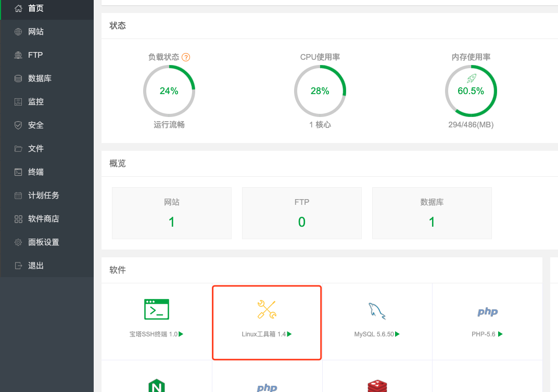Screen dimensions: 558x392
Task: Click the FTP overview card showing 0
Action: [x=302, y=213]
